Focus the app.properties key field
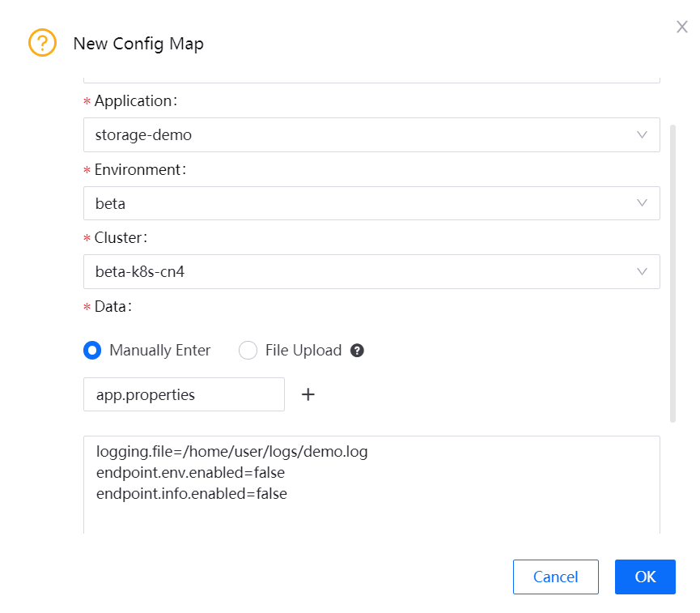 184,394
